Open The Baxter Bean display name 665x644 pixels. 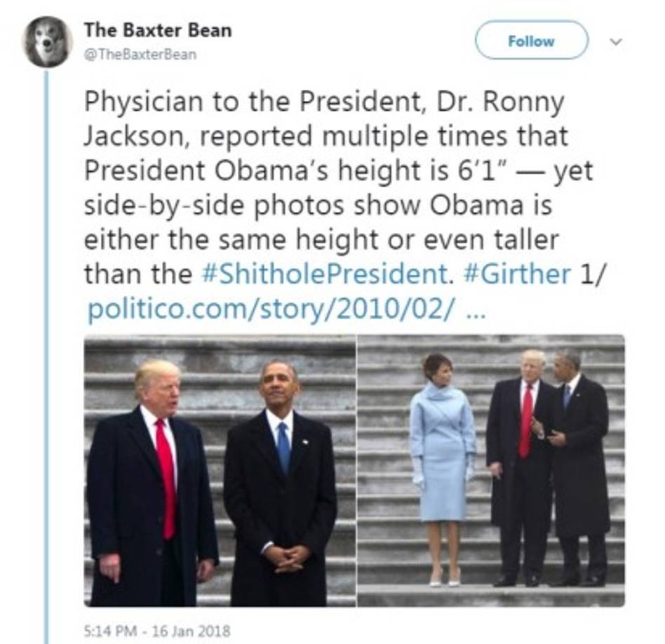(x=158, y=31)
